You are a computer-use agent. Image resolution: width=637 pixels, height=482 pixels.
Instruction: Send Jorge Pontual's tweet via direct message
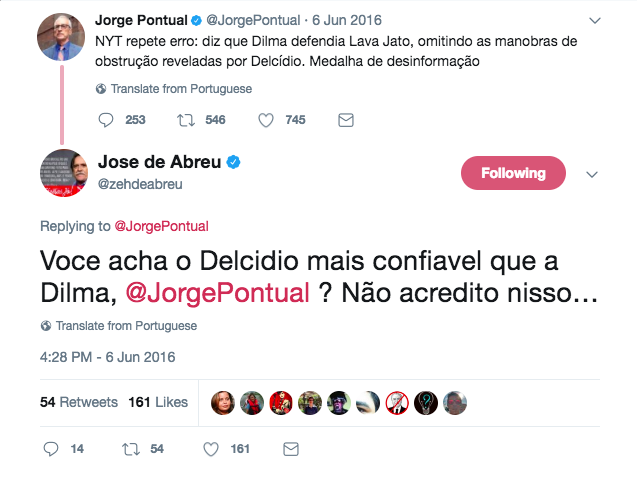[x=346, y=120]
